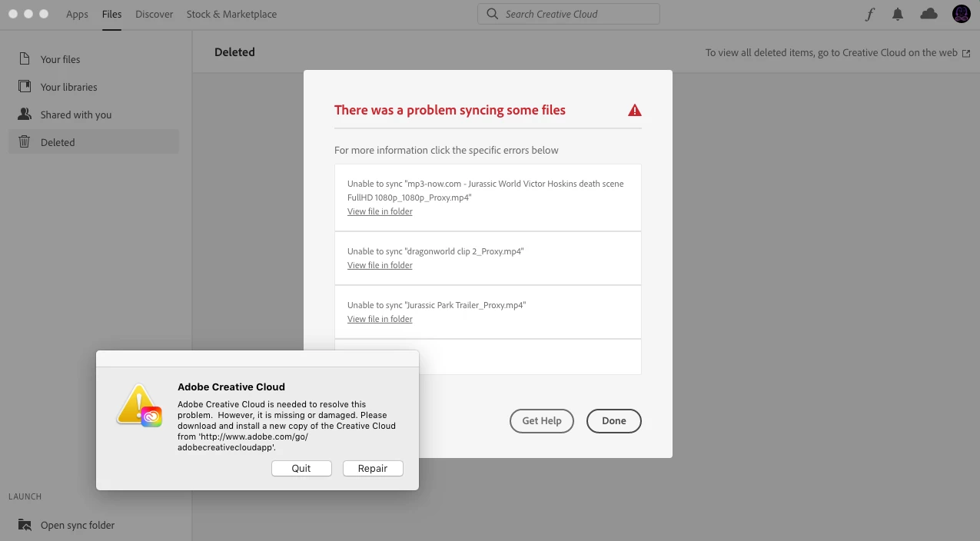The height and width of the screenshot is (541, 980).
Task: View Jurassic Park Trailer_Proxy.mp4 in folder
Action: (380, 319)
